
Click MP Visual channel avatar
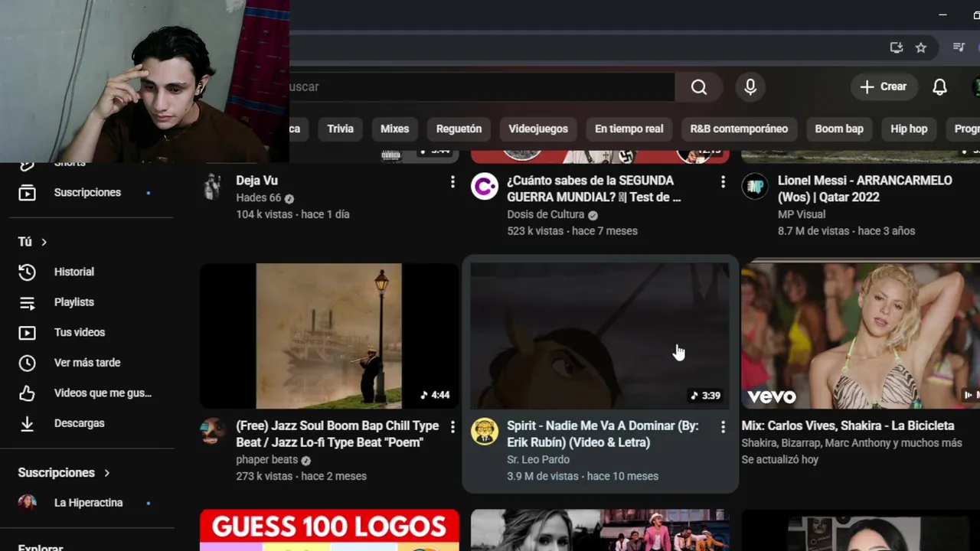coord(754,187)
